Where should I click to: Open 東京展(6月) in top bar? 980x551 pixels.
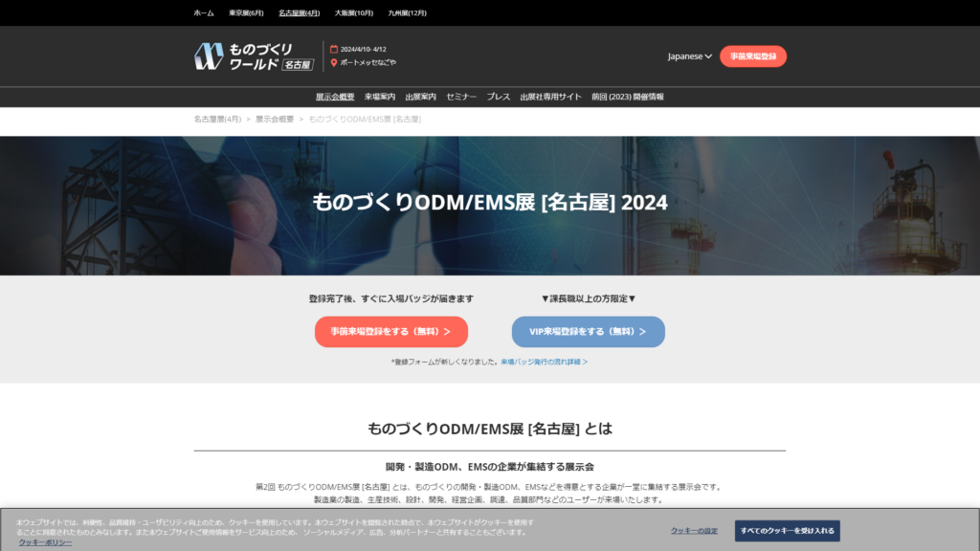[246, 13]
